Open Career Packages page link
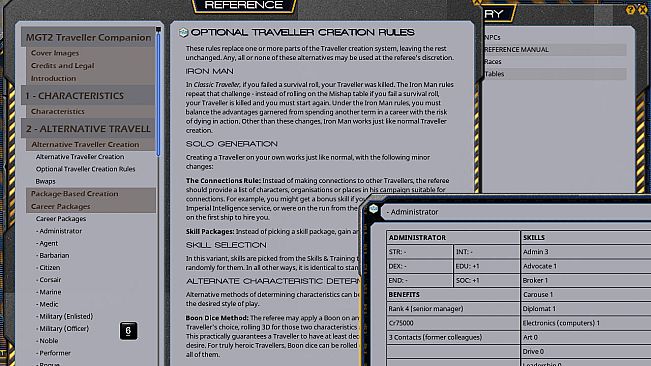This screenshot has width=651, height=366. pos(61,219)
